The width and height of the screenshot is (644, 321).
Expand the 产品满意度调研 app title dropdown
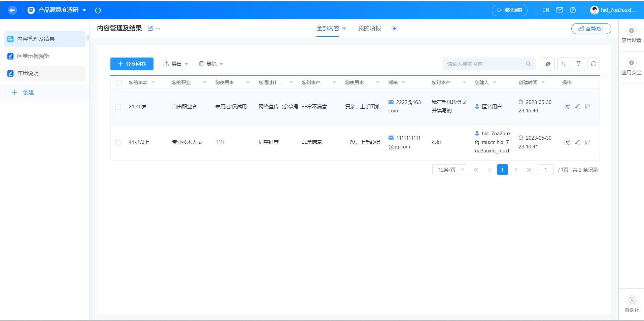click(84, 10)
